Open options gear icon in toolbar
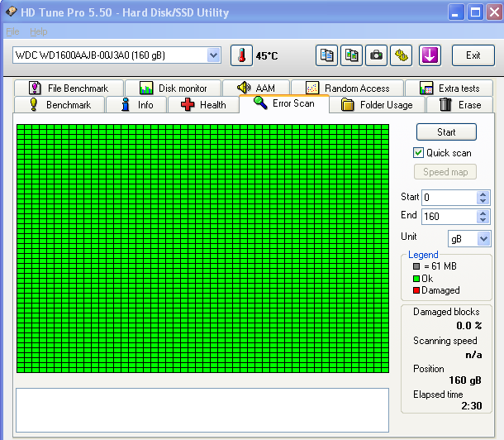The width and height of the screenshot is (504, 440). pyautogui.click(x=402, y=55)
